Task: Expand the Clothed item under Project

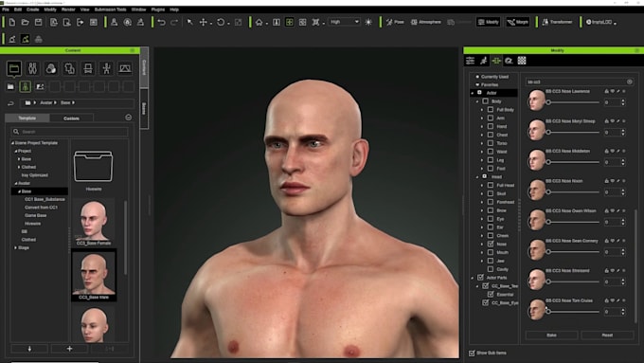Action: click(x=19, y=168)
